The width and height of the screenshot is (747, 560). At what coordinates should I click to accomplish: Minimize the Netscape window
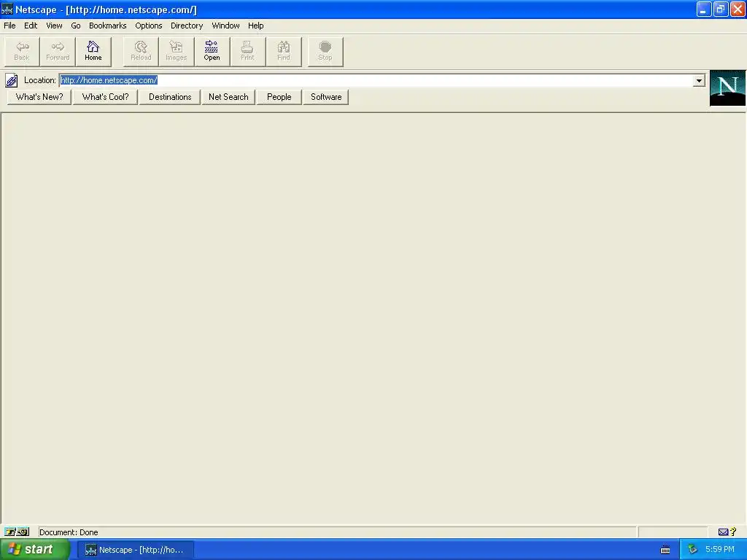tap(704, 9)
